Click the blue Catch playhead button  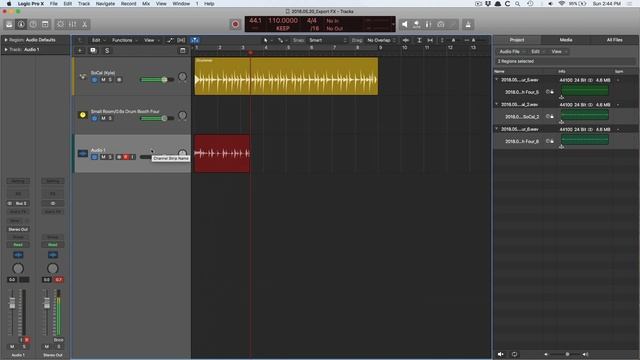[195, 40]
